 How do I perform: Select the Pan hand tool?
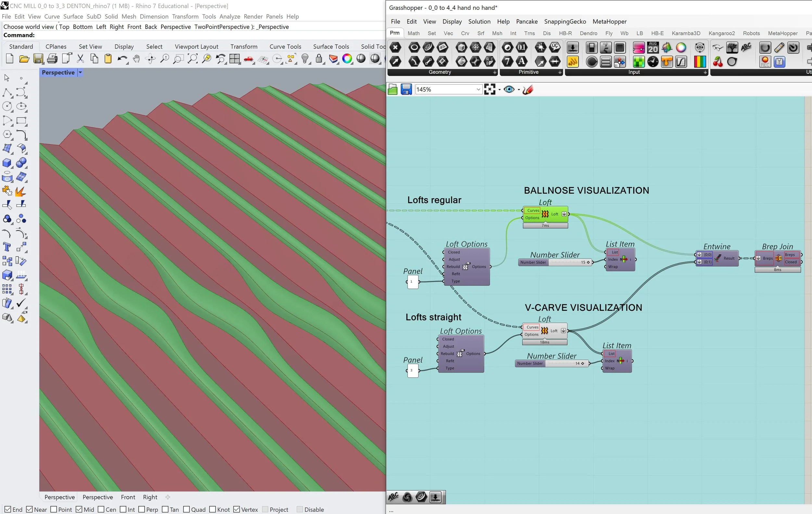[x=136, y=59]
